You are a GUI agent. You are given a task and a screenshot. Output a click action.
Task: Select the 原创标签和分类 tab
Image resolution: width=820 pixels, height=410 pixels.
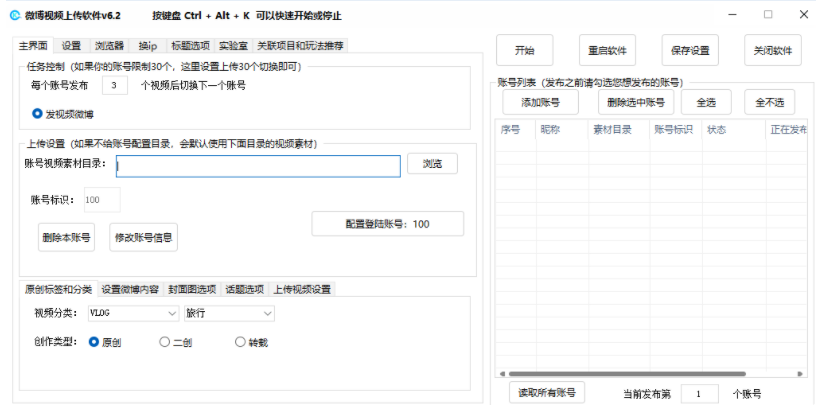pos(58,289)
